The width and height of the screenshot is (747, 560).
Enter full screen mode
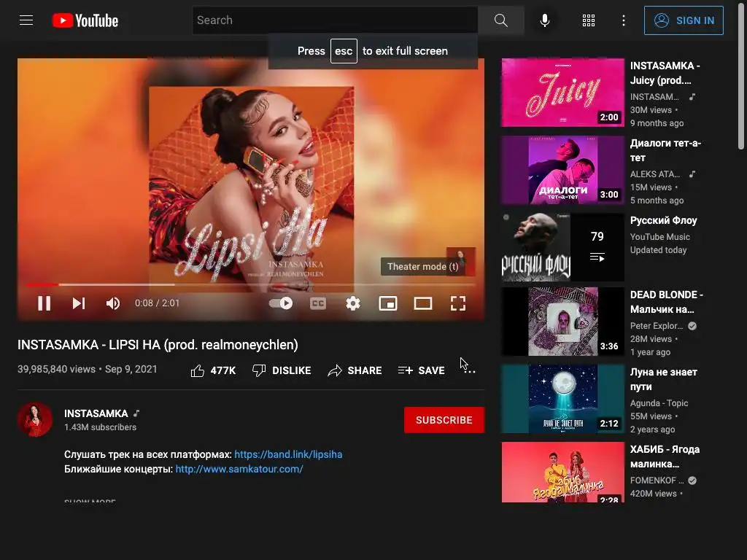pyautogui.click(x=458, y=303)
